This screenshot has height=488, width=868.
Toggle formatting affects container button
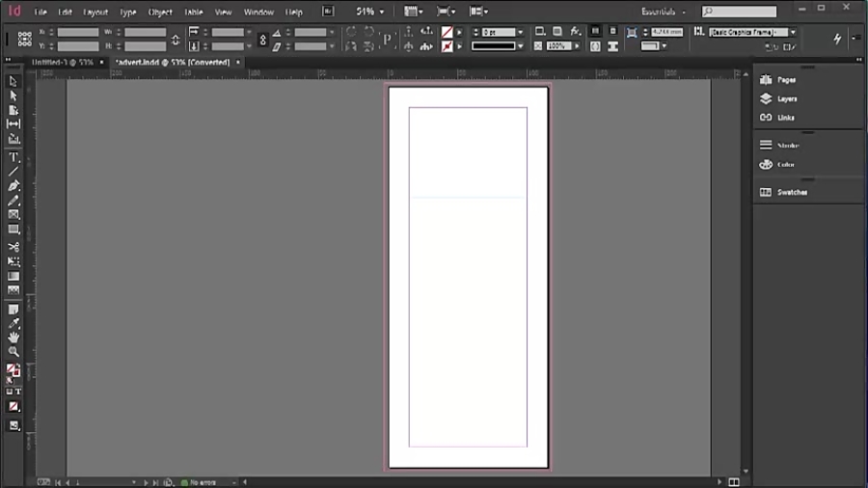[x=9, y=392]
